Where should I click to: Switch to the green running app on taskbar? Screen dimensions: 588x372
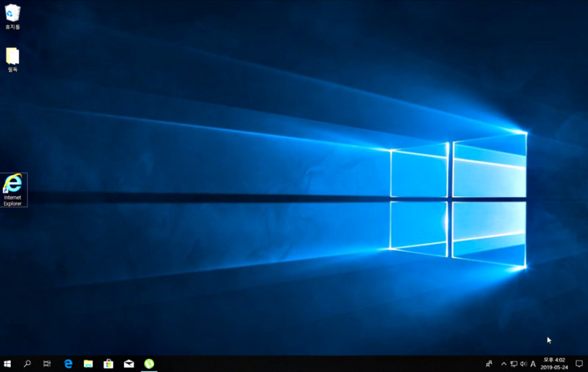[x=149, y=364]
